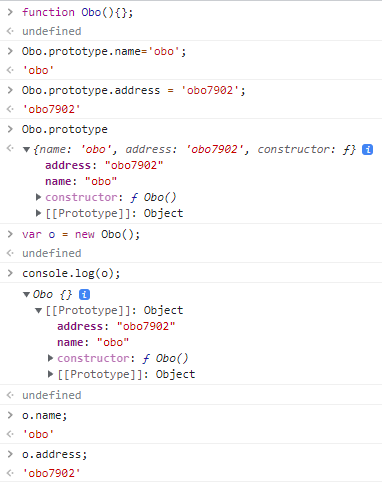Click the o.address; input line
382x483 pixels.
[54, 454]
